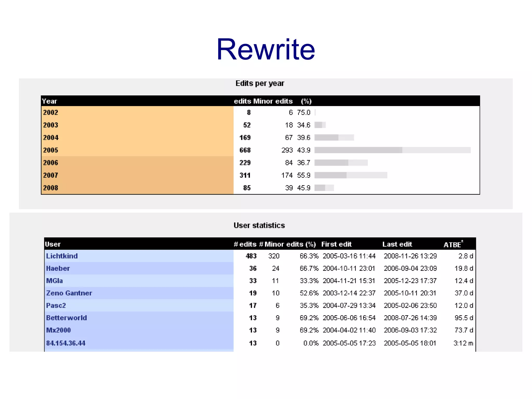532x399 pixels.
Task: Click last edit date 2008-11-26 13:29
Action: [x=410, y=256]
